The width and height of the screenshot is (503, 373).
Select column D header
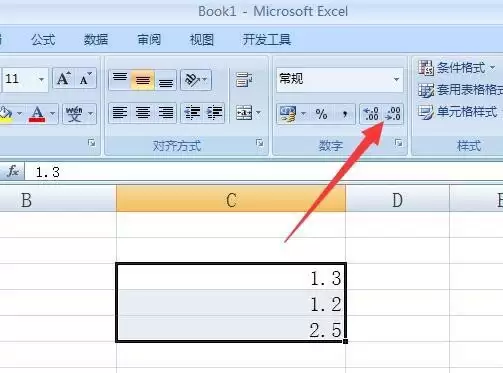click(397, 199)
